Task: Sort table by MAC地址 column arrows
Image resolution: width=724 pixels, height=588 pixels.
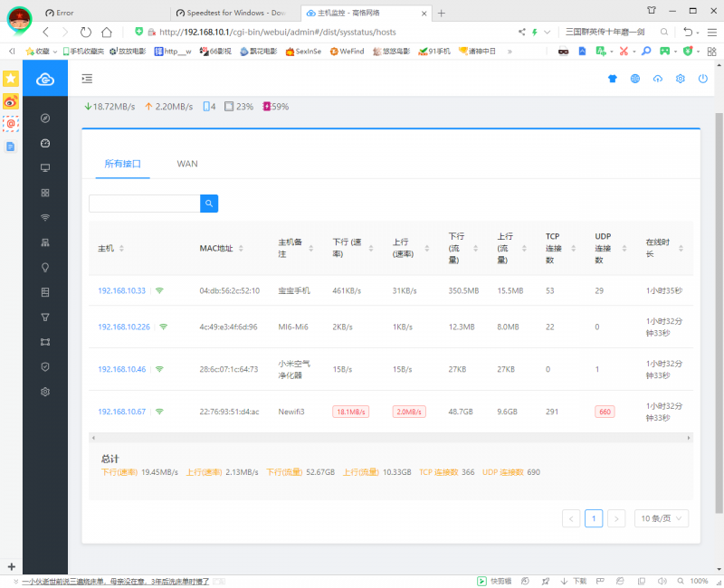Action: pos(242,249)
